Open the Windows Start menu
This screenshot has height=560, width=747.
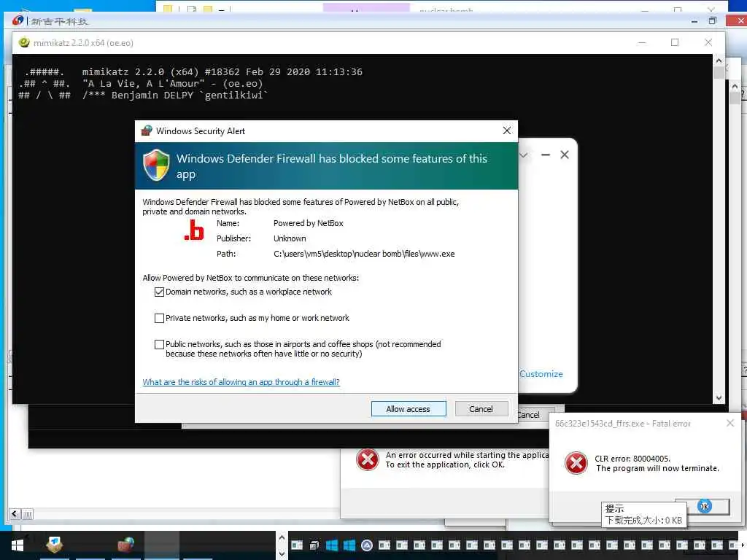(x=18, y=545)
